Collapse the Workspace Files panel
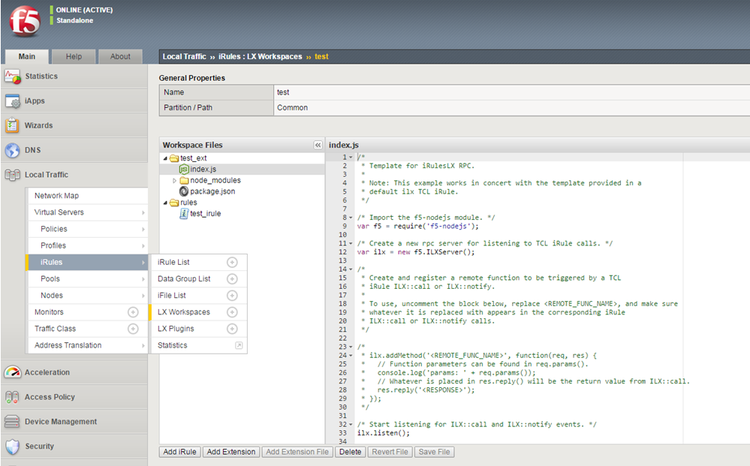Viewport: 750px width, 466px height. pos(318,145)
